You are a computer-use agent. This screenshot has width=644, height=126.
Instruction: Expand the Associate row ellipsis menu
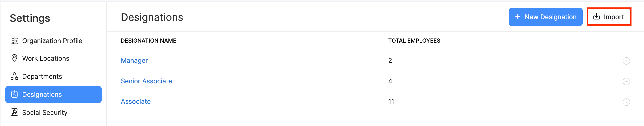click(626, 102)
